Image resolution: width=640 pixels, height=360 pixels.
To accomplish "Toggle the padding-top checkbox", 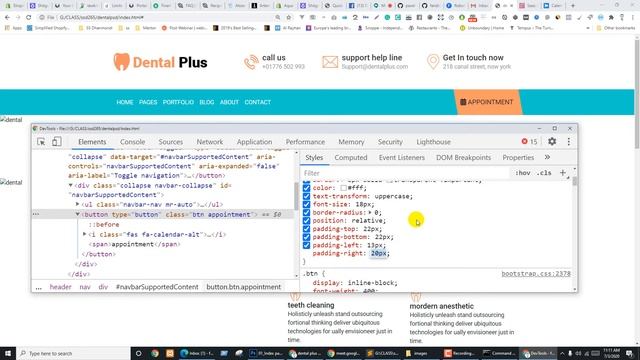I will (307, 229).
